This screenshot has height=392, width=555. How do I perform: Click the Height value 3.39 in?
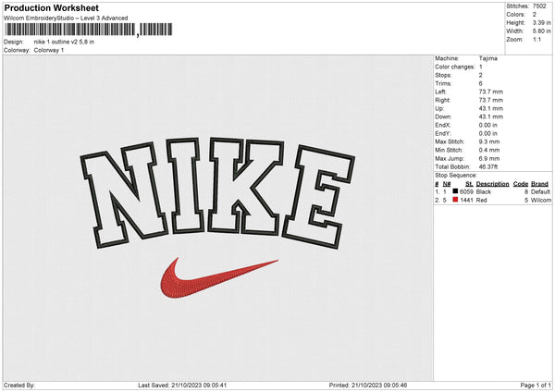click(541, 22)
